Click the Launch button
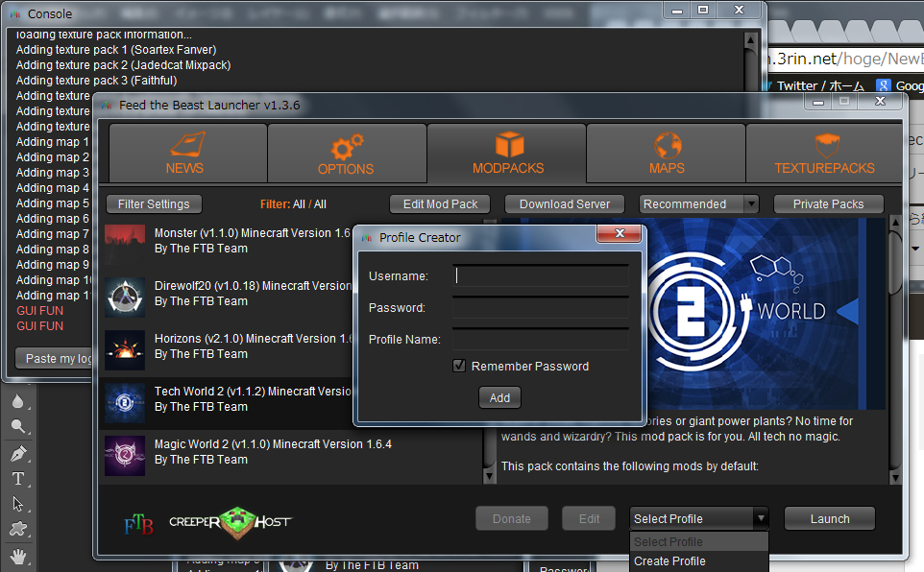The width and height of the screenshot is (924, 572). point(829,519)
